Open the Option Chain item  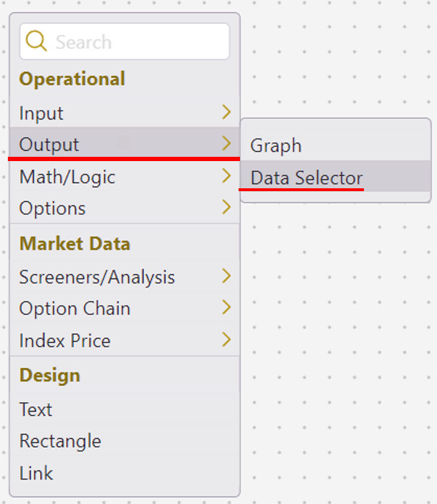click(x=75, y=309)
